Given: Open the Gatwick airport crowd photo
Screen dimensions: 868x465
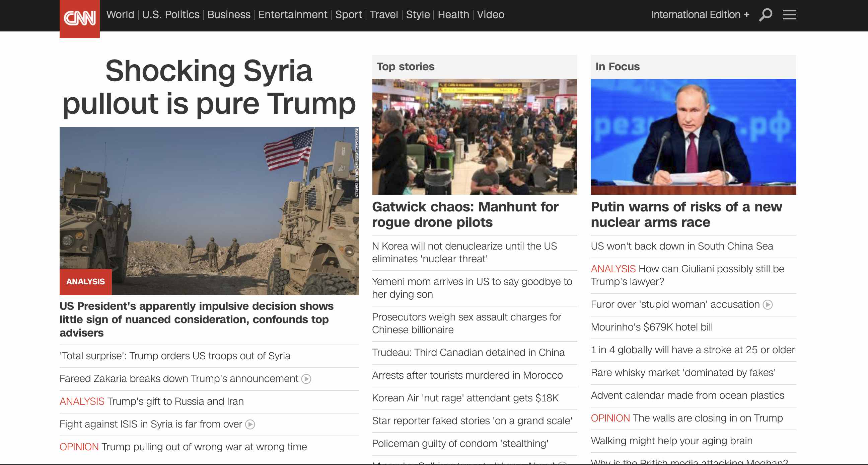Looking at the screenshot, I should (475, 137).
